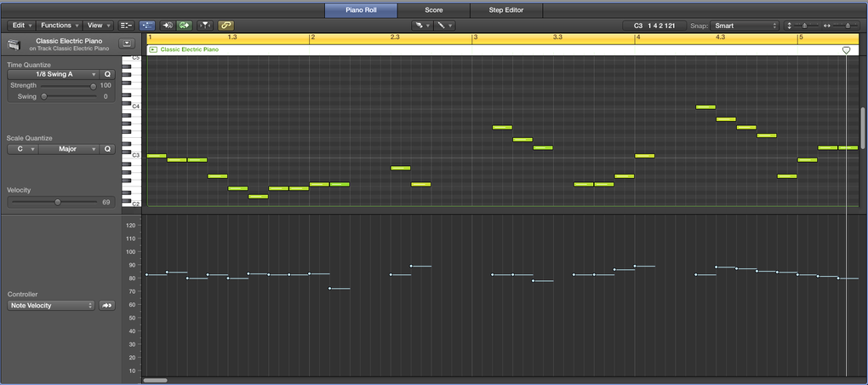Switch to the Piano Roll tab
868x385 pixels.
click(361, 10)
